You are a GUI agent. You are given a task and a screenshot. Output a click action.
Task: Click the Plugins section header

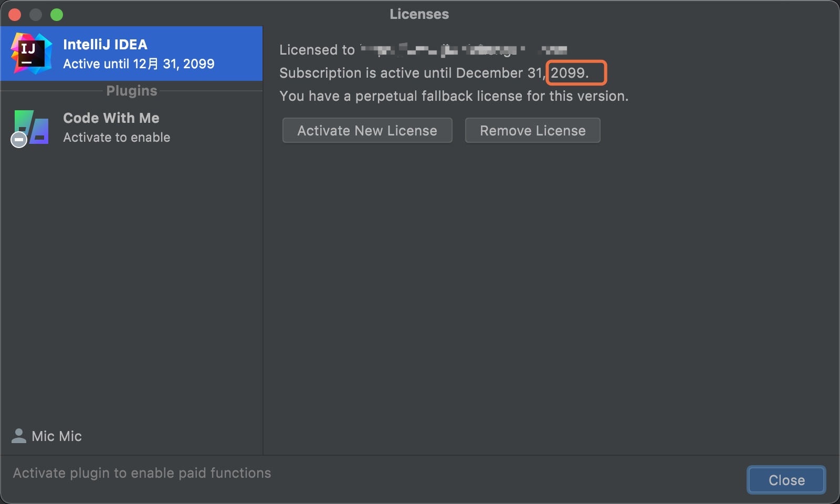coord(132,91)
